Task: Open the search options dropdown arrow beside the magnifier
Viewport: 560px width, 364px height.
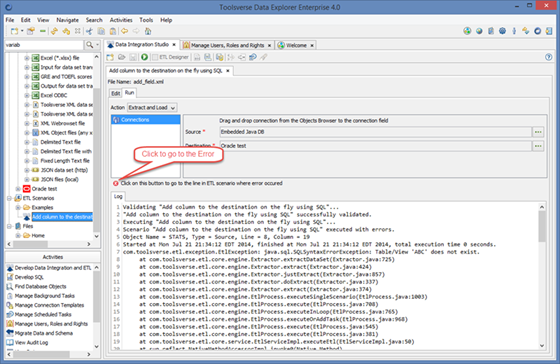Action: click(x=98, y=45)
